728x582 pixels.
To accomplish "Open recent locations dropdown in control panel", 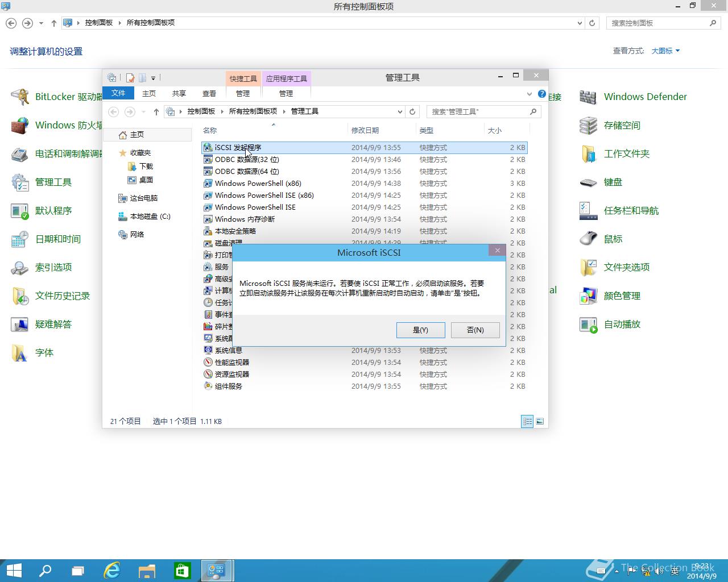I will point(41,23).
